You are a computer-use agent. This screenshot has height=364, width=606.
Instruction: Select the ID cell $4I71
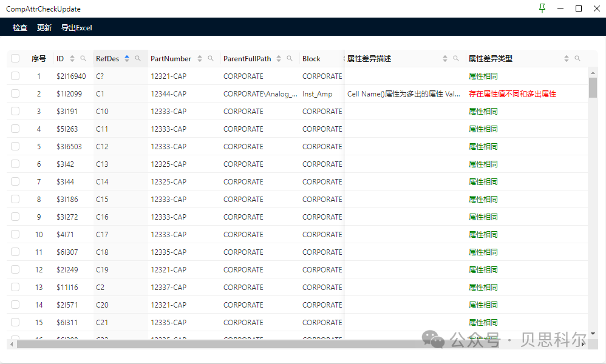pyautogui.click(x=65, y=235)
